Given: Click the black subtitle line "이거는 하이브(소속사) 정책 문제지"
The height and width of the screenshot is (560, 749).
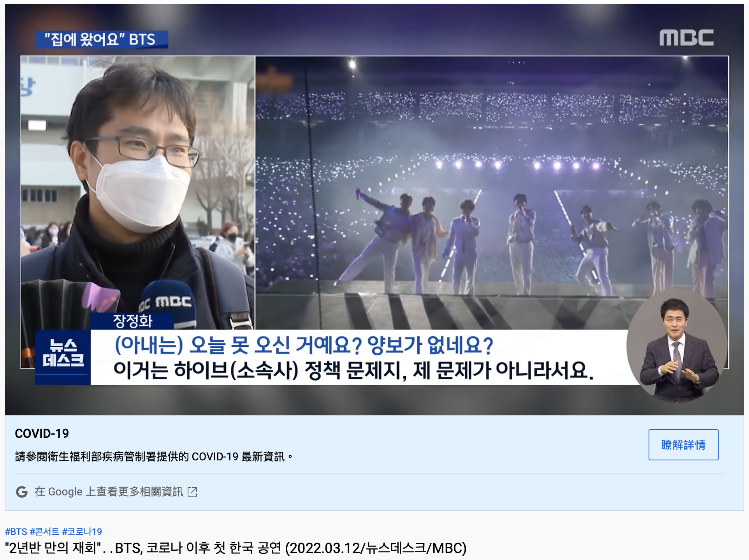Looking at the screenshot, I should [x=354, y=370].
